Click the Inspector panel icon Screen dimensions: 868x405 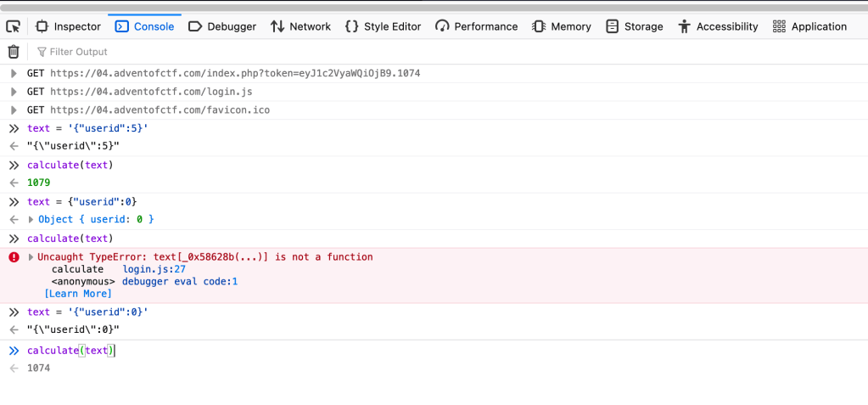coord(42,26)
